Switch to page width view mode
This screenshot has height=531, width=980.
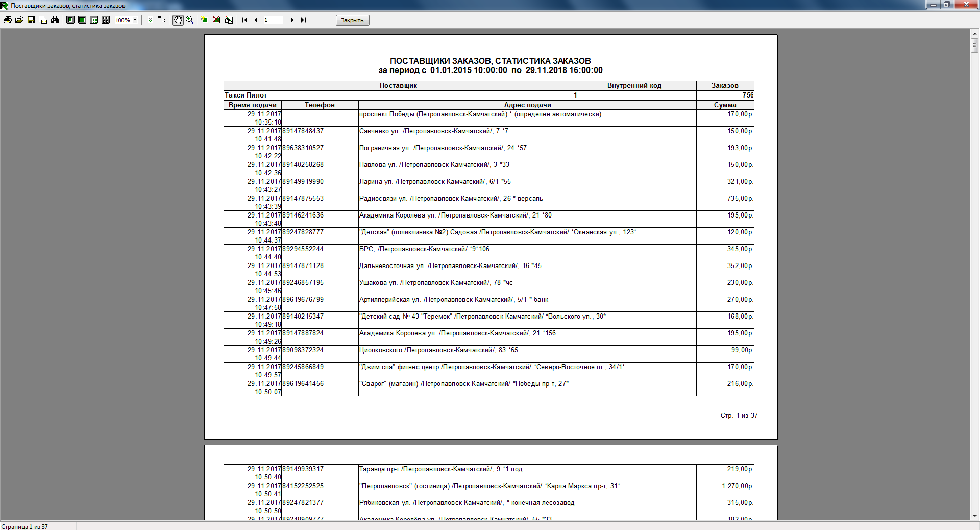pyautogui.click(x=82, y=20)
